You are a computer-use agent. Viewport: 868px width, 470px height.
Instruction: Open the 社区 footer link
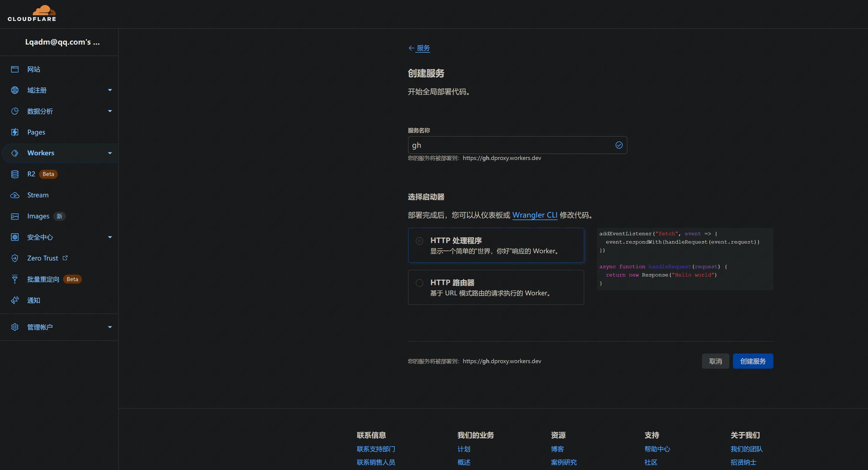pyautogui.click(x=651, y=462)
